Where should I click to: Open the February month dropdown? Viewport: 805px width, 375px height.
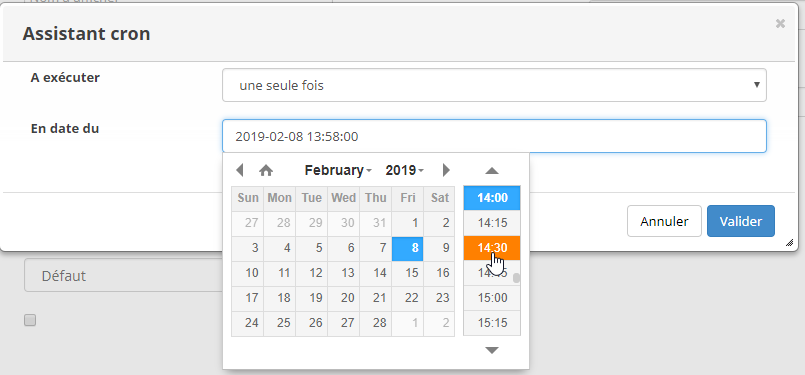click(x=338, y=170)
